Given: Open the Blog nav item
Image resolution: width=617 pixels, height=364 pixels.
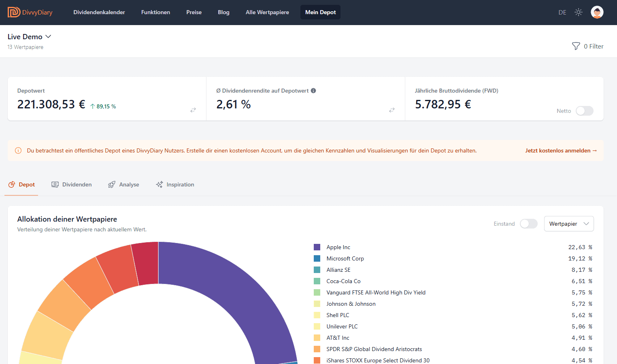Looking at the screenshot, I should click(x=223, y=12).
